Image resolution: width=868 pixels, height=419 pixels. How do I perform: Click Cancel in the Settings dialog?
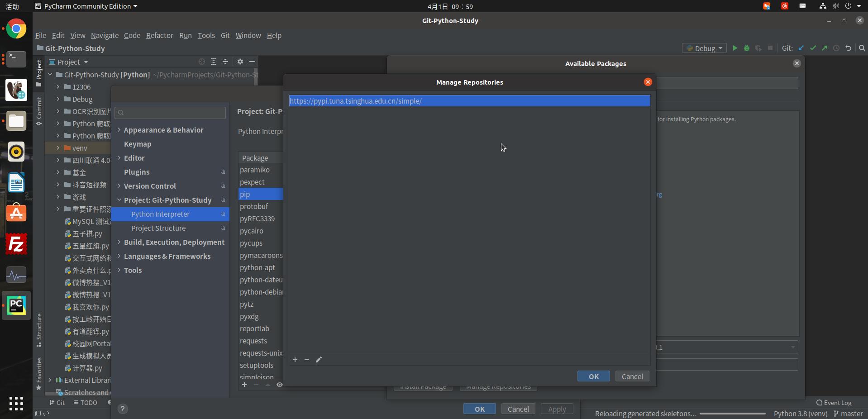pyautogui.click(x=518, y=409)
